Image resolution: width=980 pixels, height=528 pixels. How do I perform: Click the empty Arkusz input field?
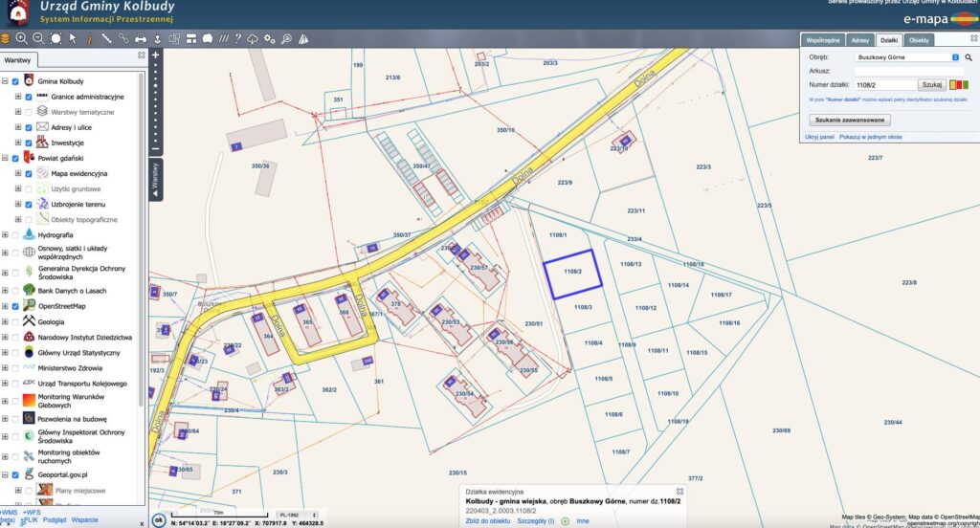pos(909,71)
